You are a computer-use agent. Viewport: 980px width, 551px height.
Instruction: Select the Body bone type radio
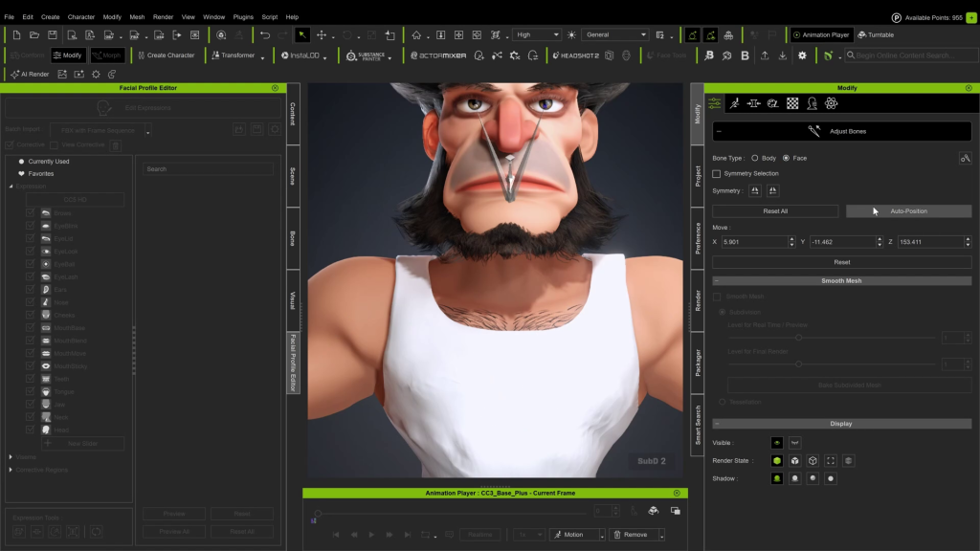[x=755, y=158]
